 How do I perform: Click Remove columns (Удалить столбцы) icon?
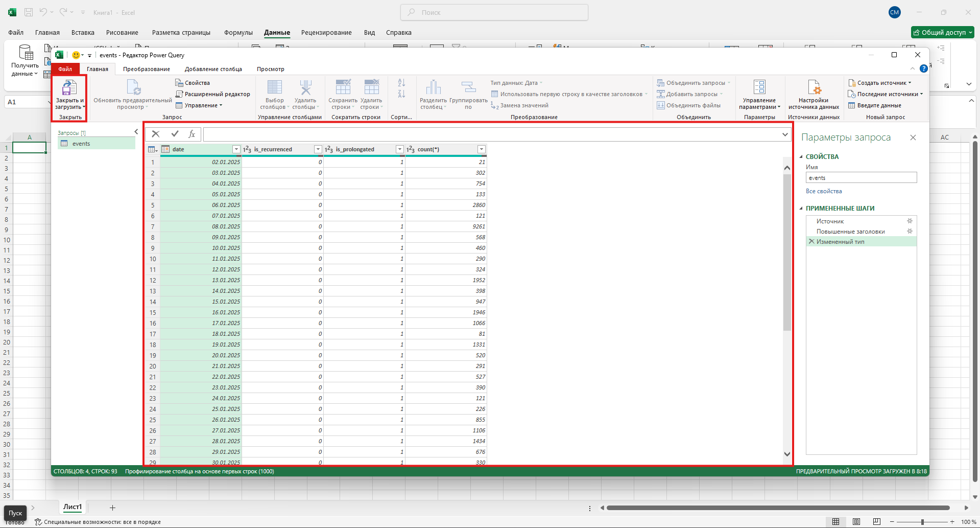click(x=305, y=87)
